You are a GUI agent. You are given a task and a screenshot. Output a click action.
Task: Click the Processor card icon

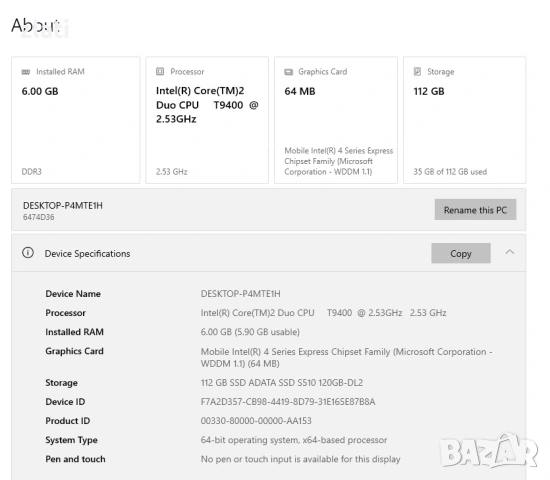click(160, 72)
